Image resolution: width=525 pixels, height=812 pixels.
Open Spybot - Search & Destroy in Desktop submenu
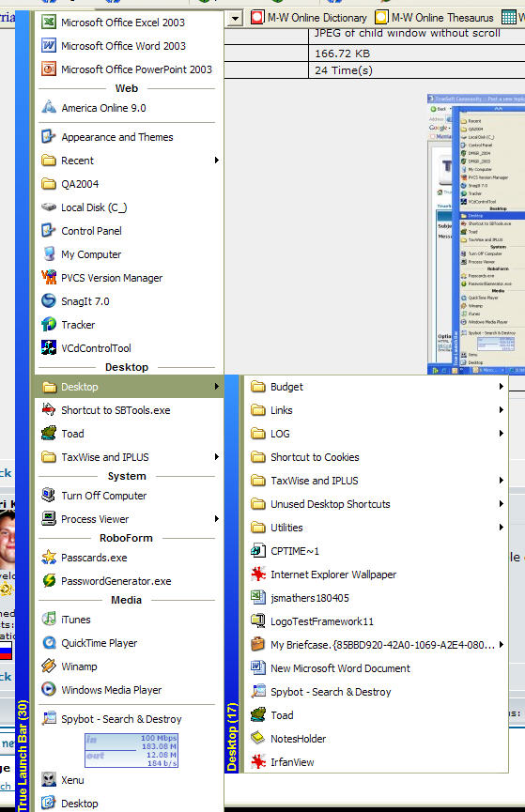coord(377,692)
